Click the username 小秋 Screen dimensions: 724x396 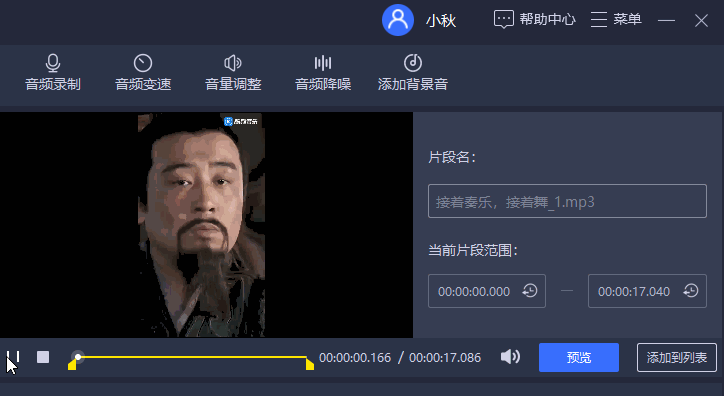[441, 21]
